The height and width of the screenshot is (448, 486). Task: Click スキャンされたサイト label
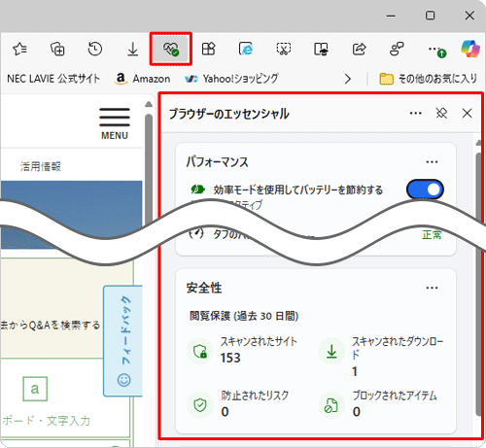pyautogui.click(x=259, y=342)
